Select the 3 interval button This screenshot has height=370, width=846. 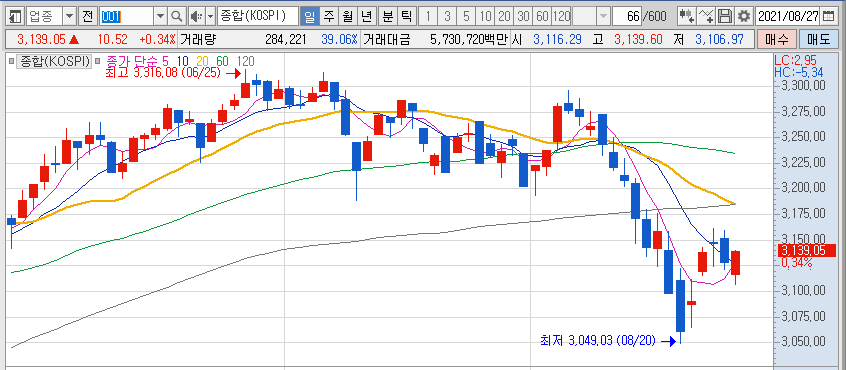[447, 16]
